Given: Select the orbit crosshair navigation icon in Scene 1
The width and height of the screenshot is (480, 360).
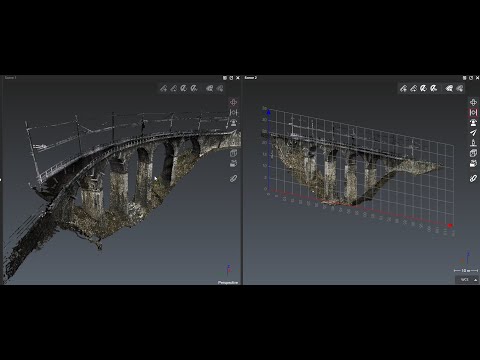Looking at the screenshot, I should (234, 102).
